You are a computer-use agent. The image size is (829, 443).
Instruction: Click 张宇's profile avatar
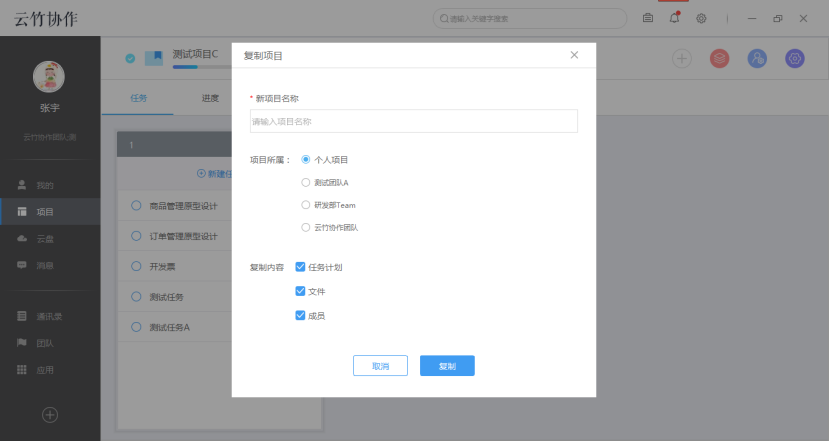point(49,77)
